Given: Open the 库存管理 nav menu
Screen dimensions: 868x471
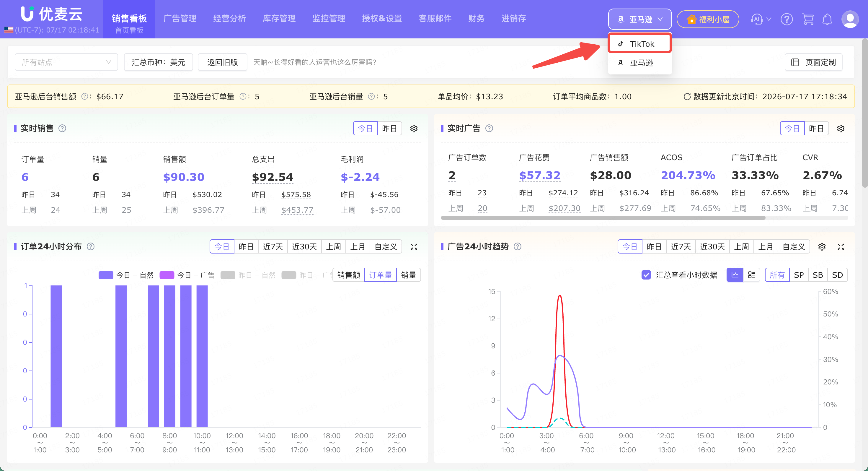Looking at the screenshot, I should [x=279, y=19].
